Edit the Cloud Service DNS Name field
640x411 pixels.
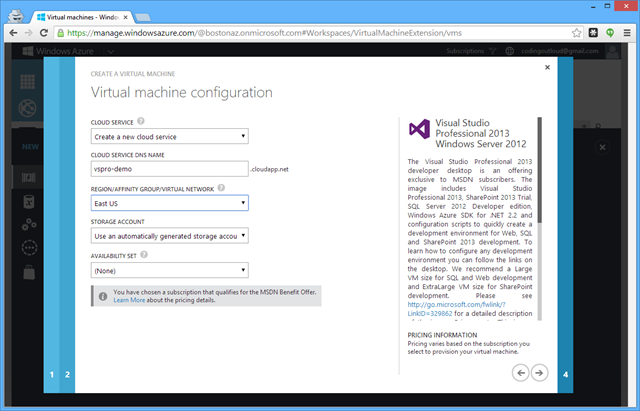coord(169,169)
